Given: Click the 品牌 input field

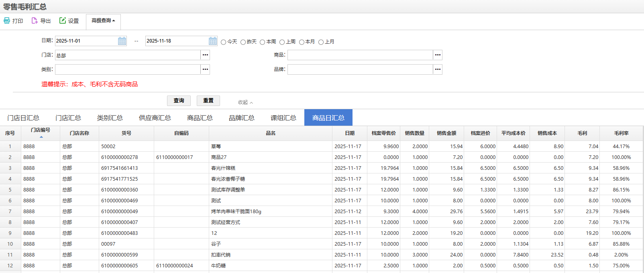Looking at the screenshot, I should [360, 69].
